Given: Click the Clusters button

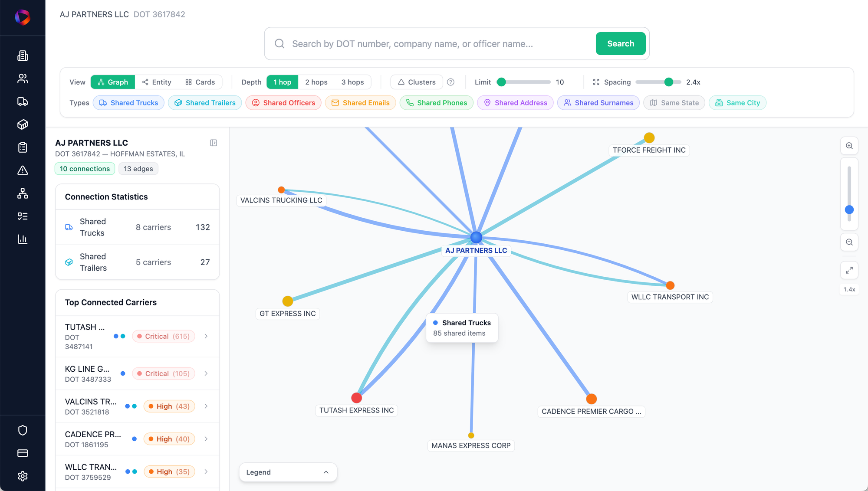Looking at the screenshot, I should point(417,82).
